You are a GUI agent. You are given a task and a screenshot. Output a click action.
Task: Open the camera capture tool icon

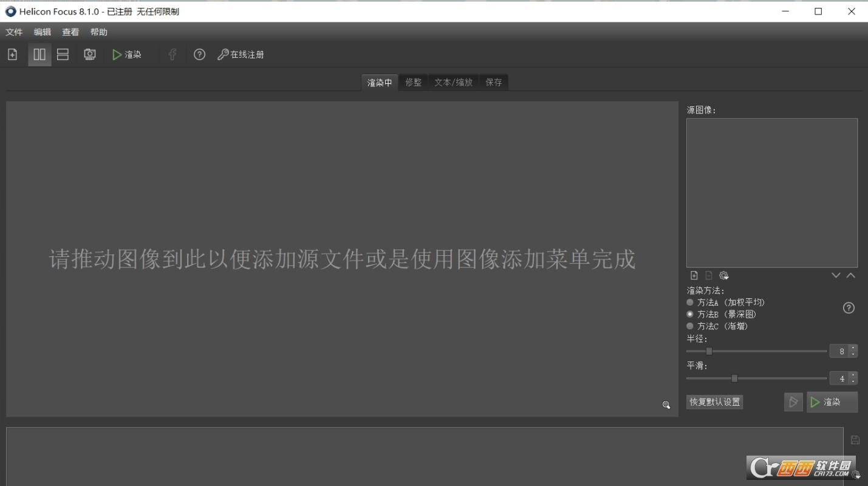pos(89,54)
